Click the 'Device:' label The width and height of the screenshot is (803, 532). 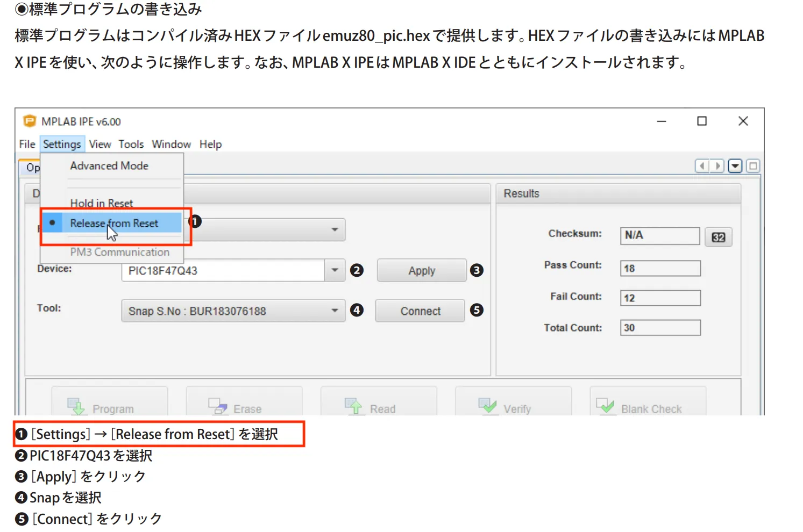54,269
